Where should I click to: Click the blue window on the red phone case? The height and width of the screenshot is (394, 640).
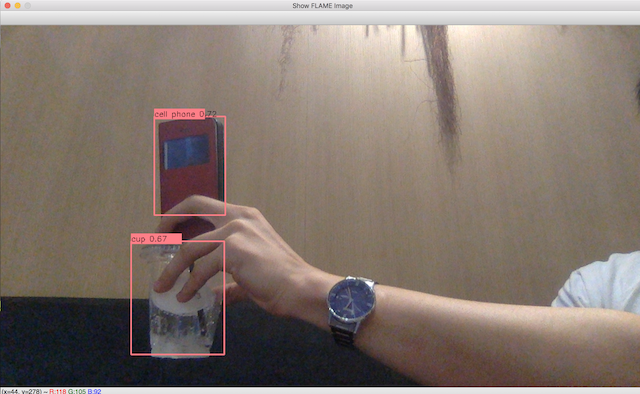pyautogui.click(x=187, y=152)
